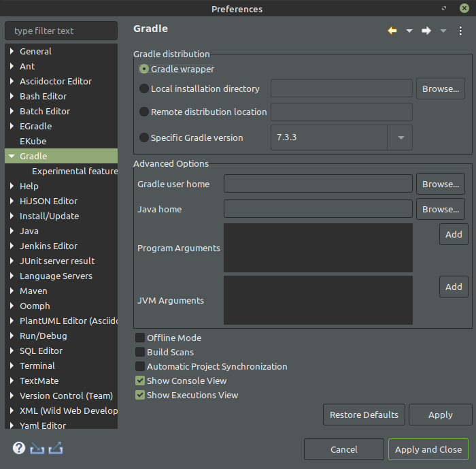Viewport: 476px width, 469px height.
Task: Open the EKube preferences page
Action: [x=33, y=142]
